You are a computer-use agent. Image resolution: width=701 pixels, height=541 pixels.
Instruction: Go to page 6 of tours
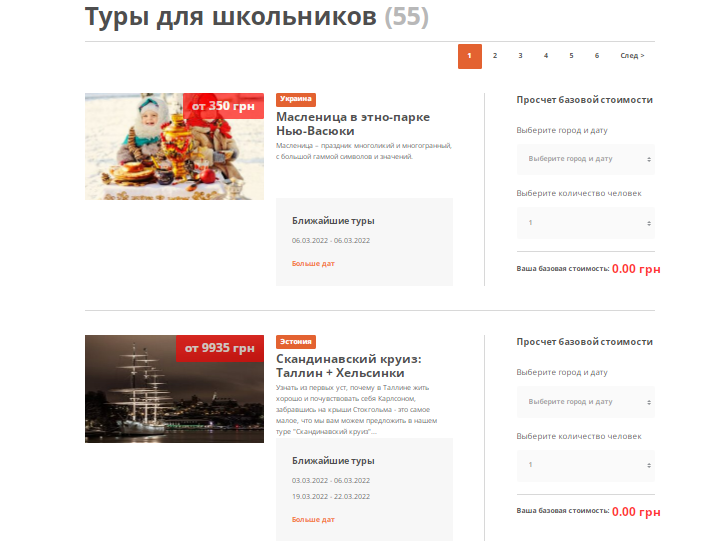(597, 56)
